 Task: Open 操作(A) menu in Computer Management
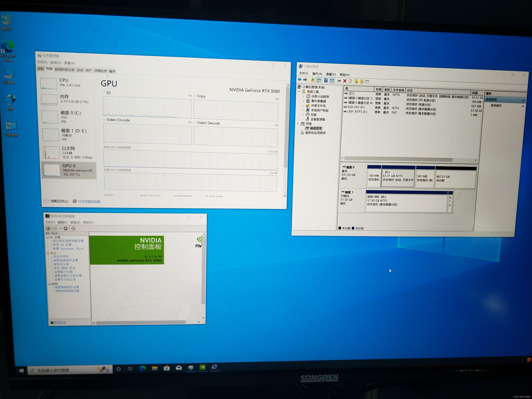317,74
